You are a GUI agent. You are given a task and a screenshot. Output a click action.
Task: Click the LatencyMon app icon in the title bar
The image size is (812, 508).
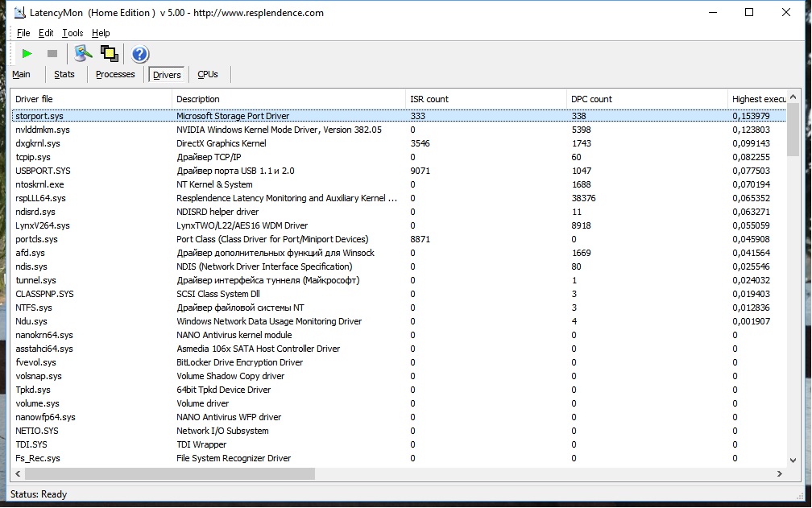coord(19,12)
